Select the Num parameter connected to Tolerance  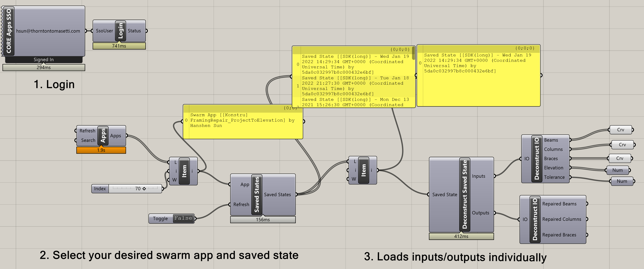(622, 181)
